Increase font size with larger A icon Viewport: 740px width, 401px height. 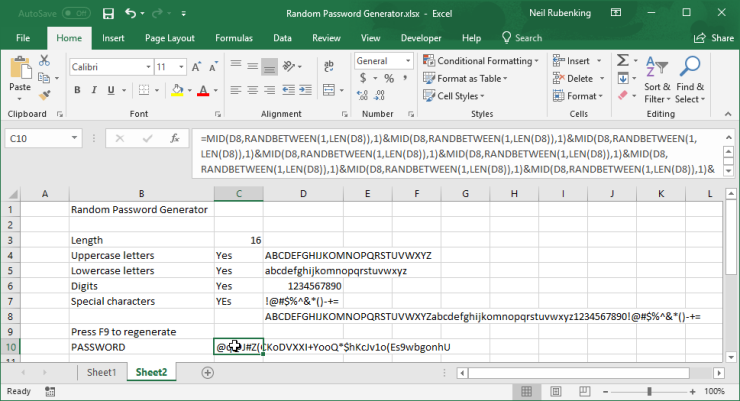point(196,67)
